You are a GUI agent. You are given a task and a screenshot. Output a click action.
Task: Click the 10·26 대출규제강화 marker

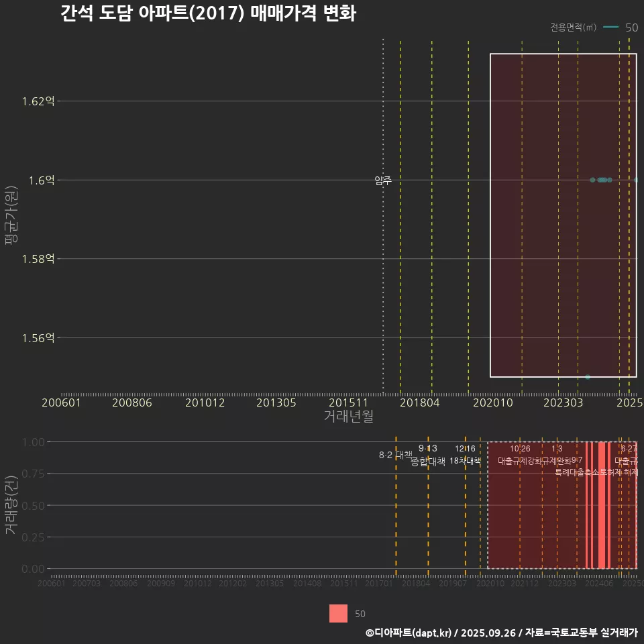pyautogui.click(x=521, y=449)
